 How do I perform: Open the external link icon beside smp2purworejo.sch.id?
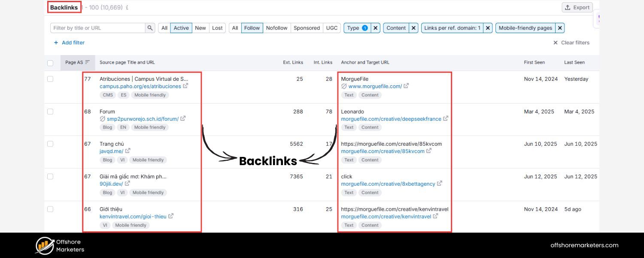point(183,119)
